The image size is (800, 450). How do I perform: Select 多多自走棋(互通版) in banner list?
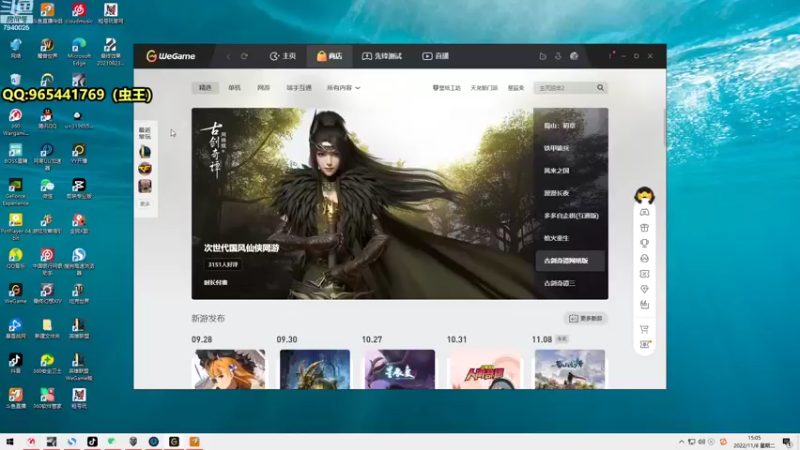pos(570,215)
